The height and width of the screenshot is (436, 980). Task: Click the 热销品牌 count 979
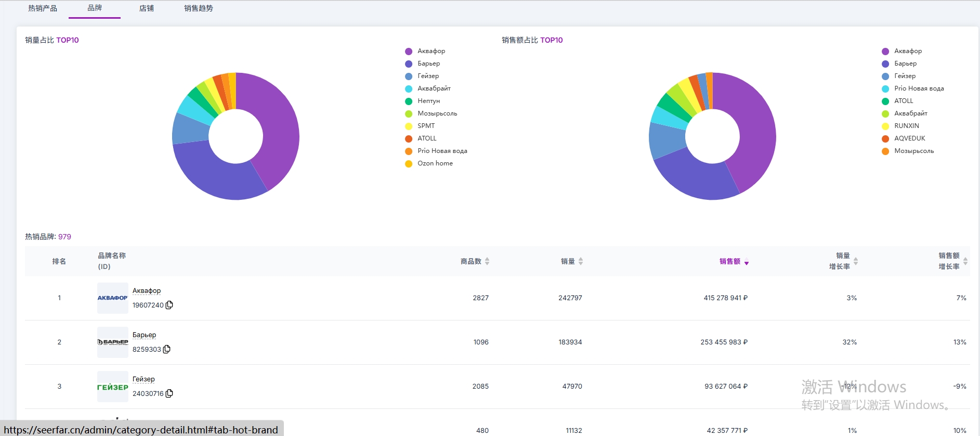[x=64, y=237]
